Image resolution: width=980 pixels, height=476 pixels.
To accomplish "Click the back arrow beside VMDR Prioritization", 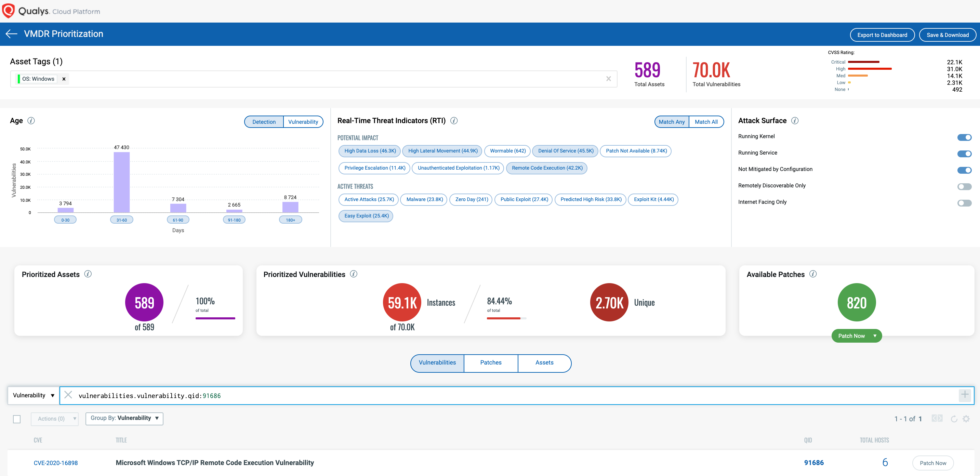I will 11,34.
